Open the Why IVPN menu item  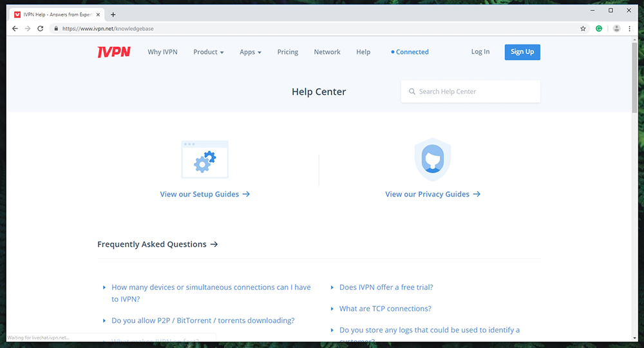pos(163,52)
